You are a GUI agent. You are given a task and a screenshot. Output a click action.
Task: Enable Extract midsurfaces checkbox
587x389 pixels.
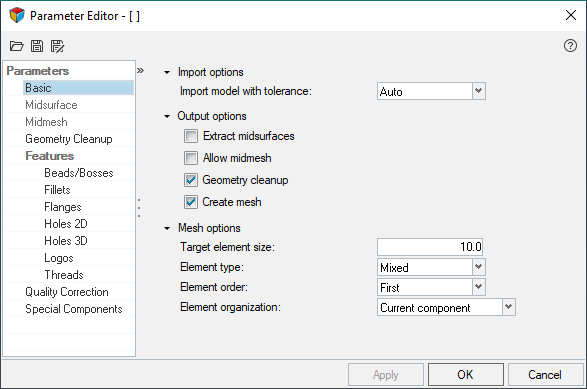[x=191, y=136]
